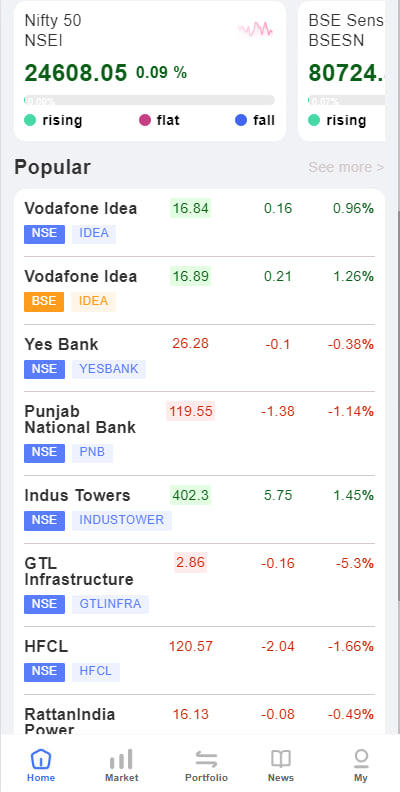
Task: Open Indus Towers stock details
Action: click(x=199, y=510)
